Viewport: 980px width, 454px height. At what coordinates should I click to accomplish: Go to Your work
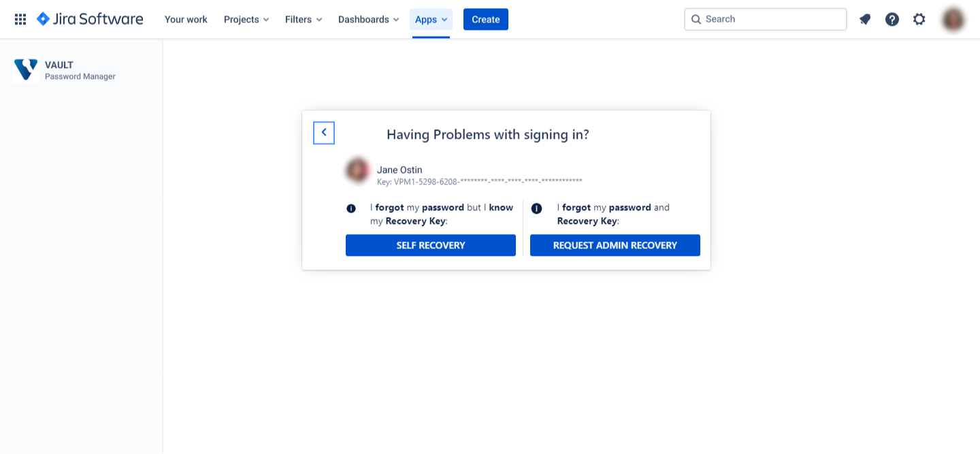[186, 19]
